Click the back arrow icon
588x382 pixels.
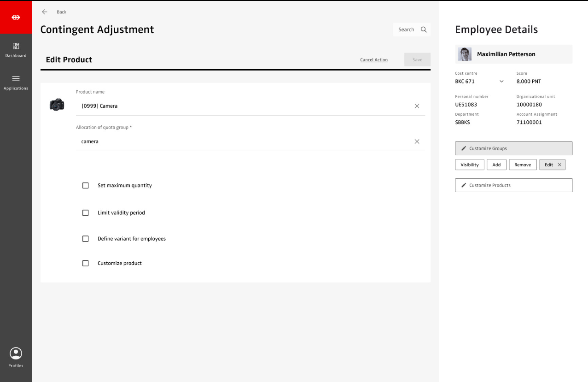click(45, 12)
